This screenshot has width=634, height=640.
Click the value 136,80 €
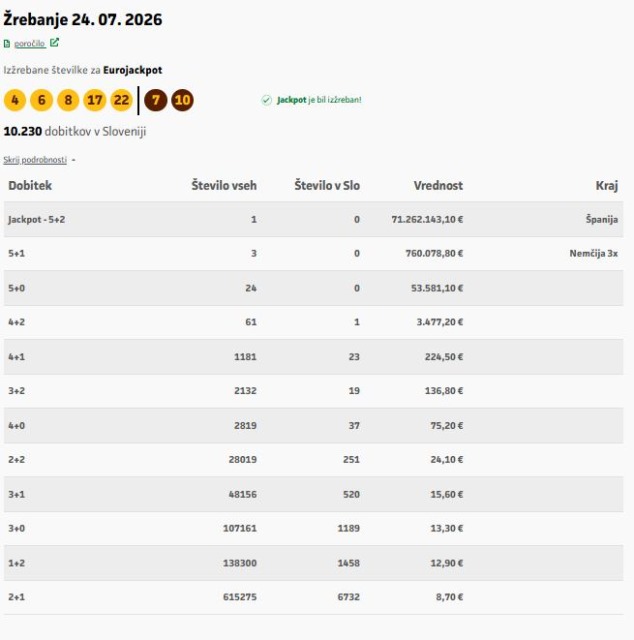(444, 391)
